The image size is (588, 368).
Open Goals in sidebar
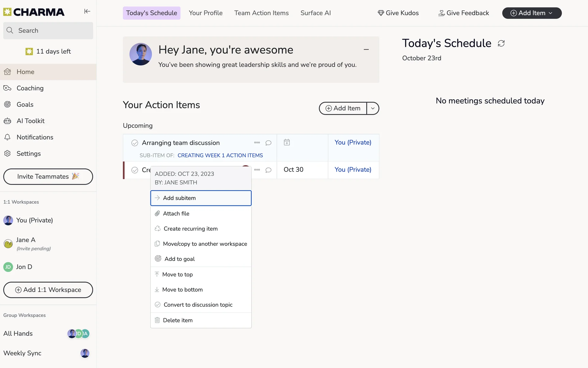(25, 105)
